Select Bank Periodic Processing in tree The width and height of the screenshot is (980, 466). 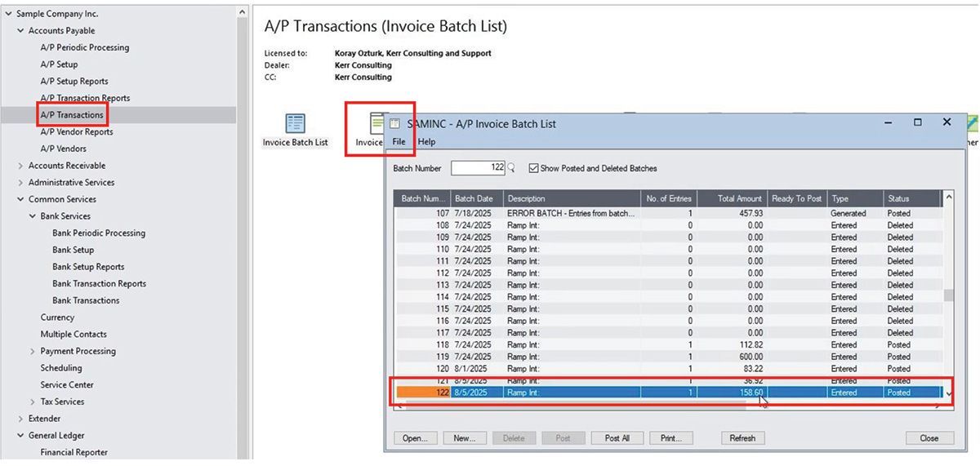click(99, 233)
